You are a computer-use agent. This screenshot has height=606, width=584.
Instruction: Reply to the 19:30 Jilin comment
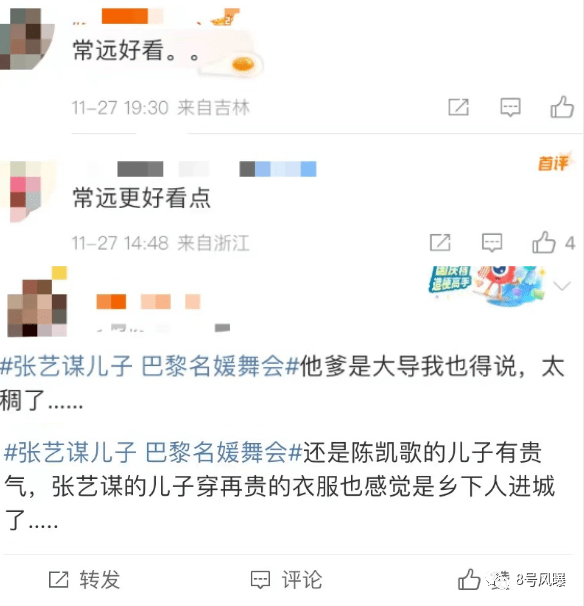(x=510, y=107)
